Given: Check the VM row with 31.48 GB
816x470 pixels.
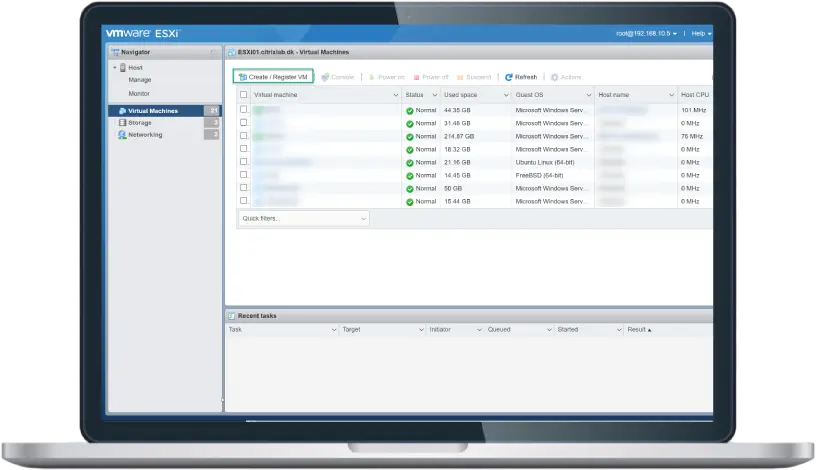Looking at the screenshot, I should pos(244,122).
